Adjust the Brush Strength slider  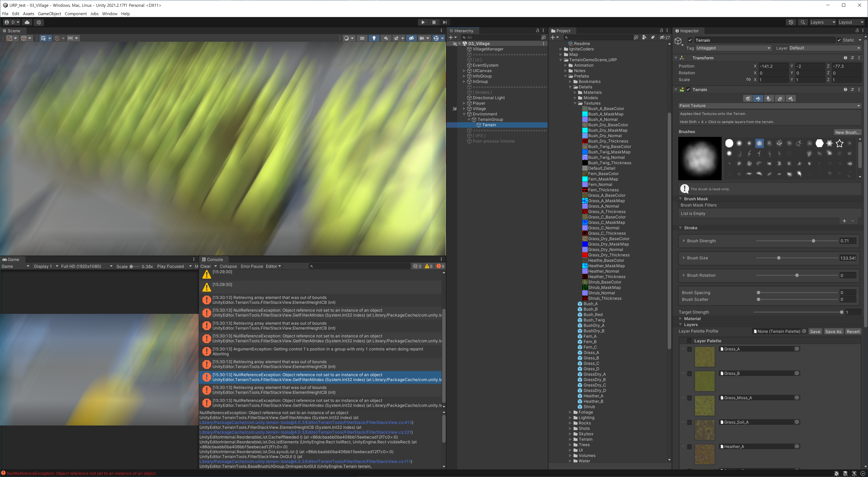(813, 241)
